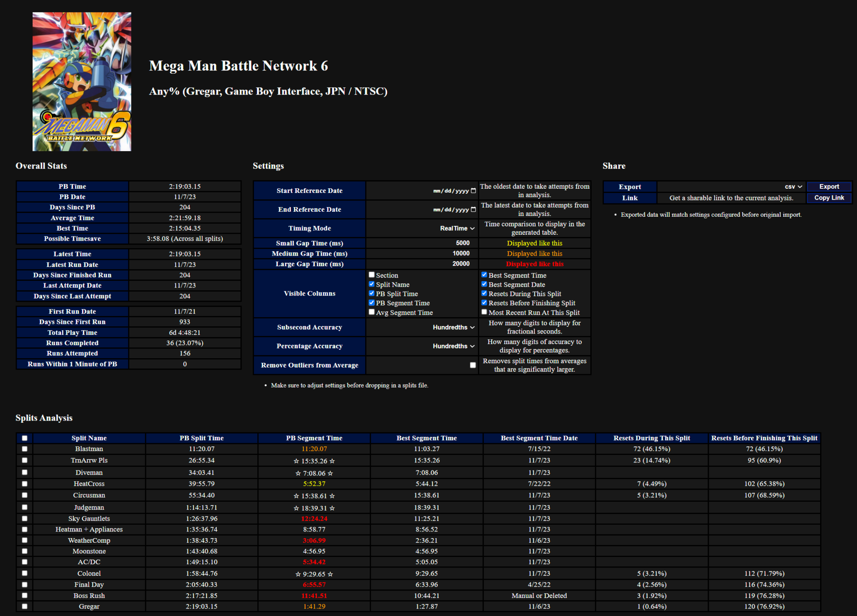Click the Small Gap Time input field
The height and width of the screenshot is (616, 857).
(x=422, y=243)
